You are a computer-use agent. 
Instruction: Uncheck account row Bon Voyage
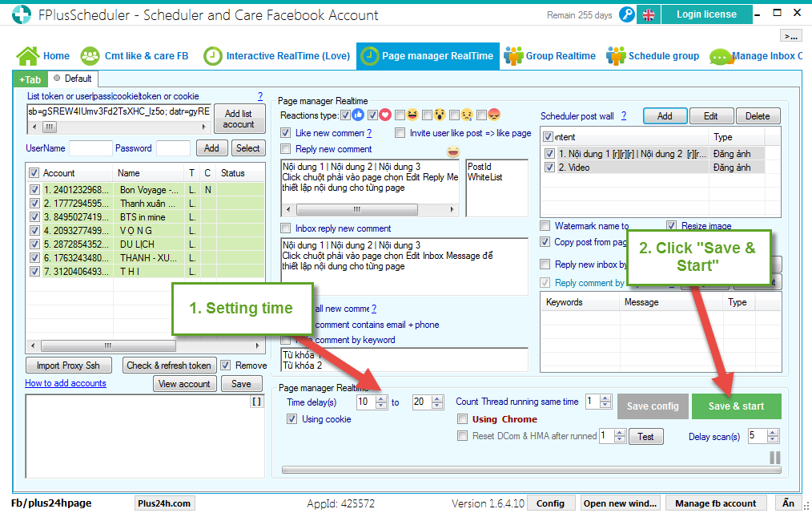[34, 190]
